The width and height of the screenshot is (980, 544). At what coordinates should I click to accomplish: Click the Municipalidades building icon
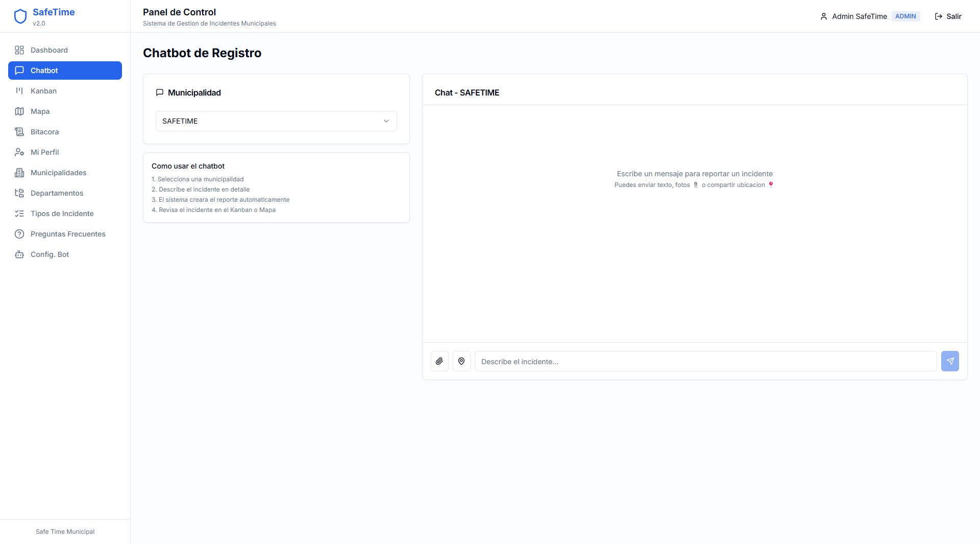click(19, 173)
